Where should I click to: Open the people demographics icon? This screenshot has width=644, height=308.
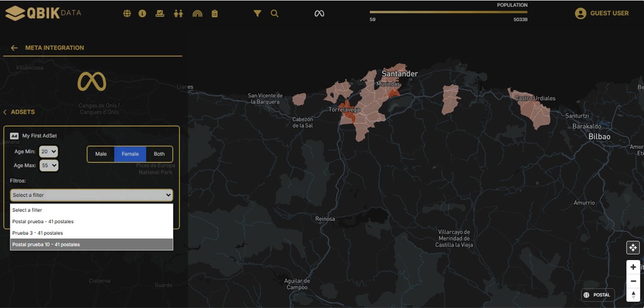coord(178,14)
